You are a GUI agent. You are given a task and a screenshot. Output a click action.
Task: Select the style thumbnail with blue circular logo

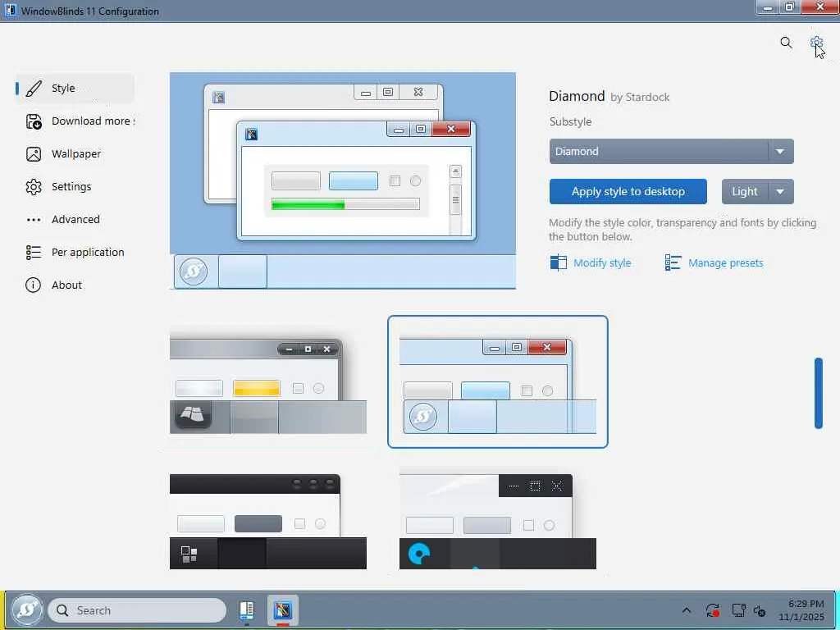coord(498,518)
